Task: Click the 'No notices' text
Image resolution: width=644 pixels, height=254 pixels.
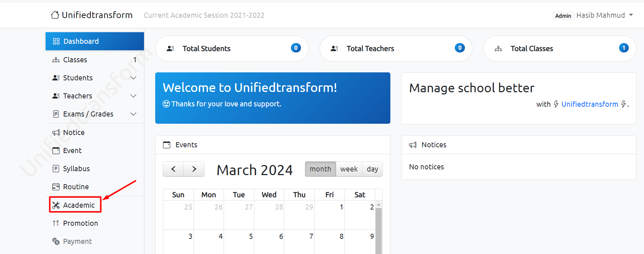Action: pyautogui.click(x=427, y=167)
